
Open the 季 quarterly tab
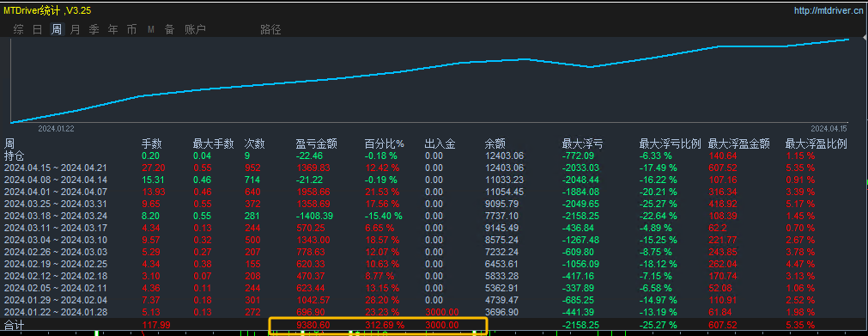point(94,29)
